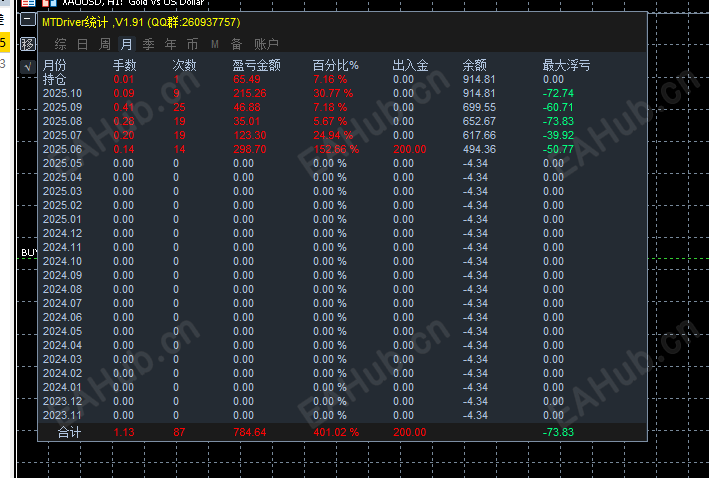Viewport: 709px width, 478px height.
Task: Click the 百分比% column header
Action: coord(336,66)
